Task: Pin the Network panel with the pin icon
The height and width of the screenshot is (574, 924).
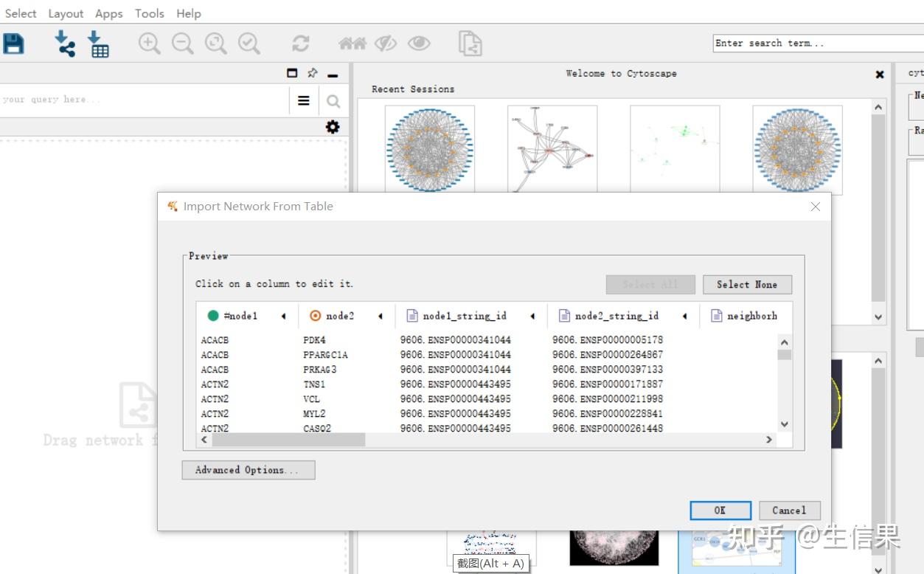Action: coord(312,73)
